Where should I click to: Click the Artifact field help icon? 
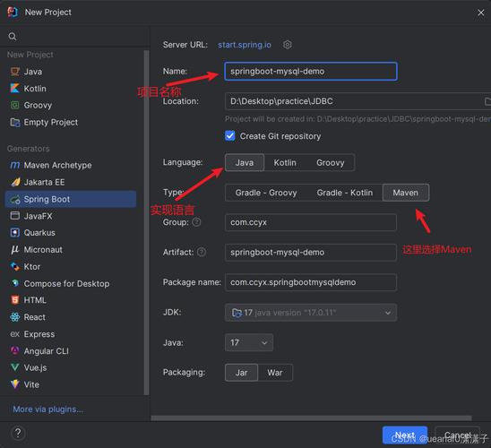tap(202, 252)
